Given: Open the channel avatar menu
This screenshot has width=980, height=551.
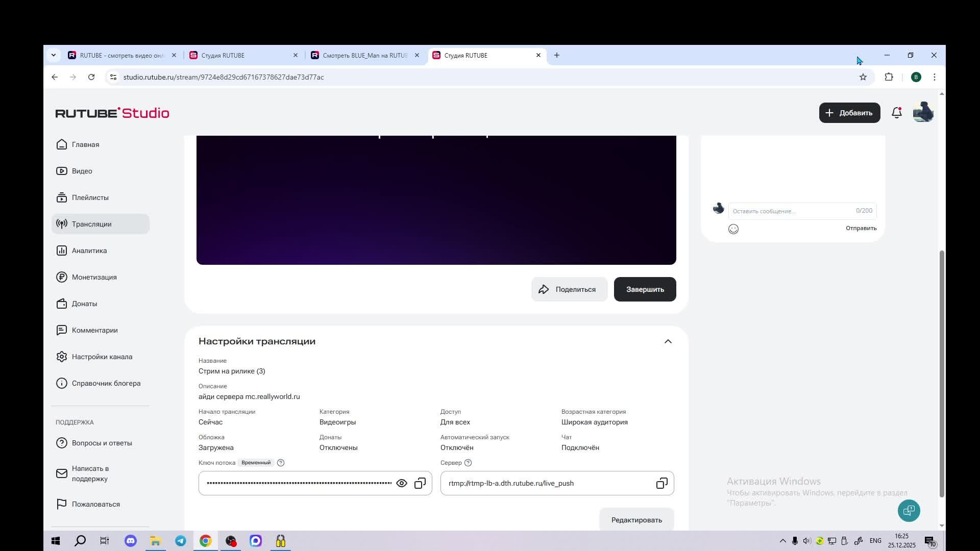Looking at the screenshot, I should [x=923, y=113].
